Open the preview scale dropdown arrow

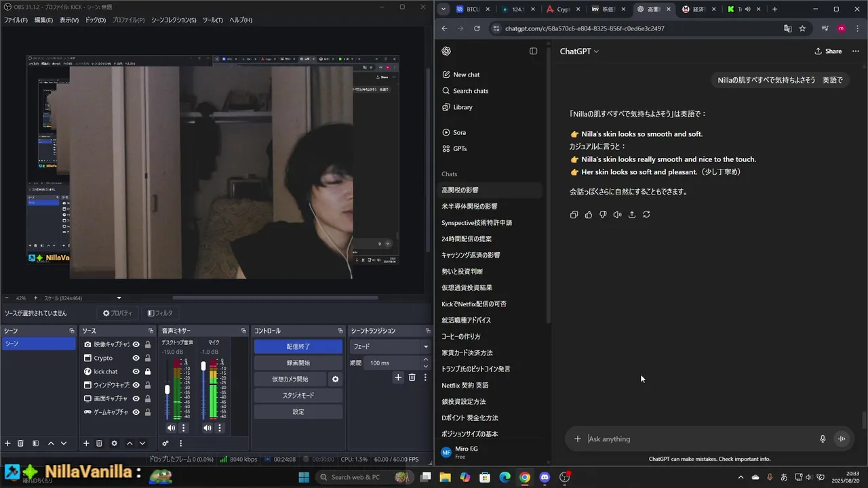click(119, 298)
